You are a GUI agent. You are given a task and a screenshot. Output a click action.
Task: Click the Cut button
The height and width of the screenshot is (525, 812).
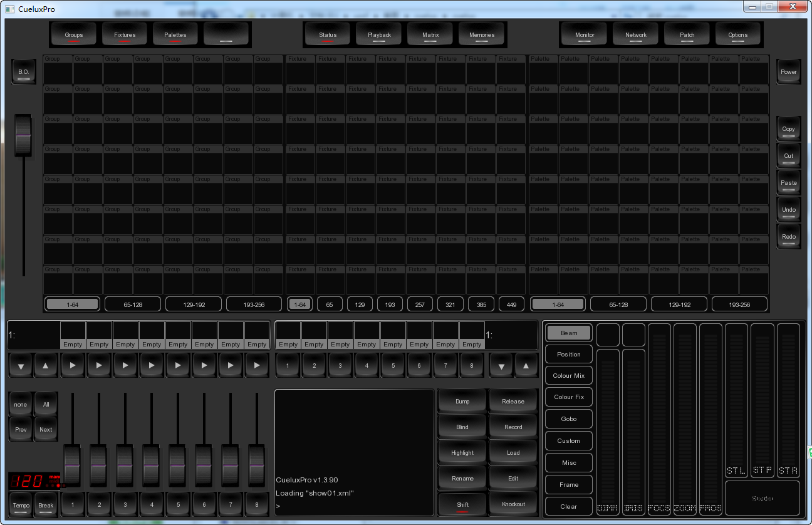tap(789, 156)
